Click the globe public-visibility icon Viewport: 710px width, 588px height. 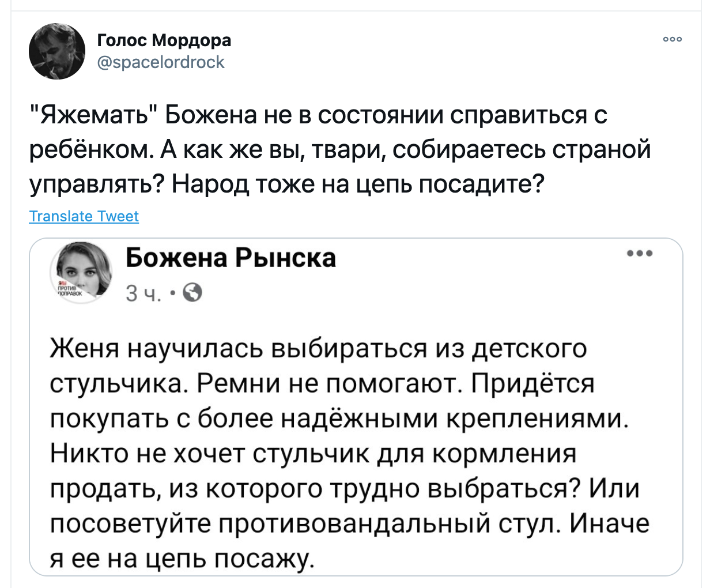192,294
